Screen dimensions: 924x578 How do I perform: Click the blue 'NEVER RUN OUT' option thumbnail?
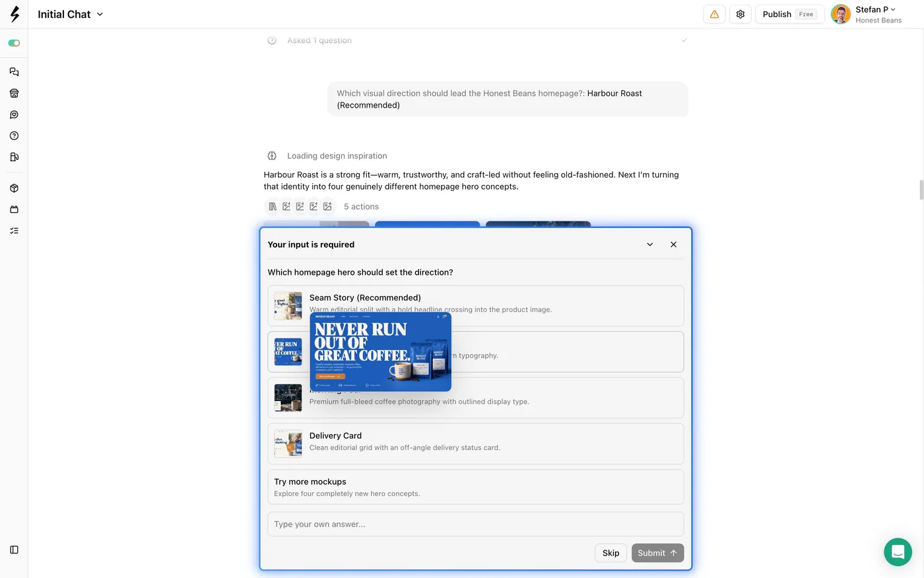click(288, 352)
